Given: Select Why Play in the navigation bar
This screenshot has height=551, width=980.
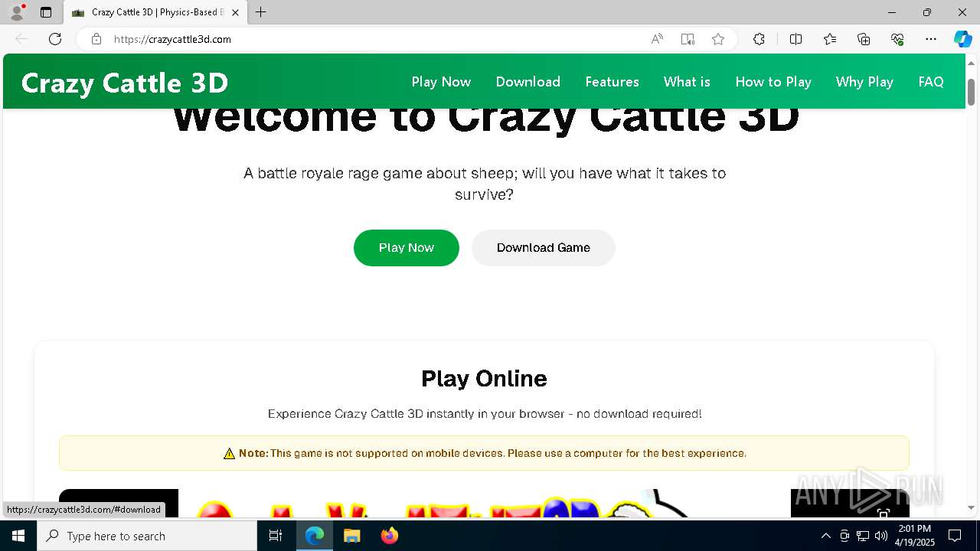Looking at the screenshot, I should tap(864, 82).
